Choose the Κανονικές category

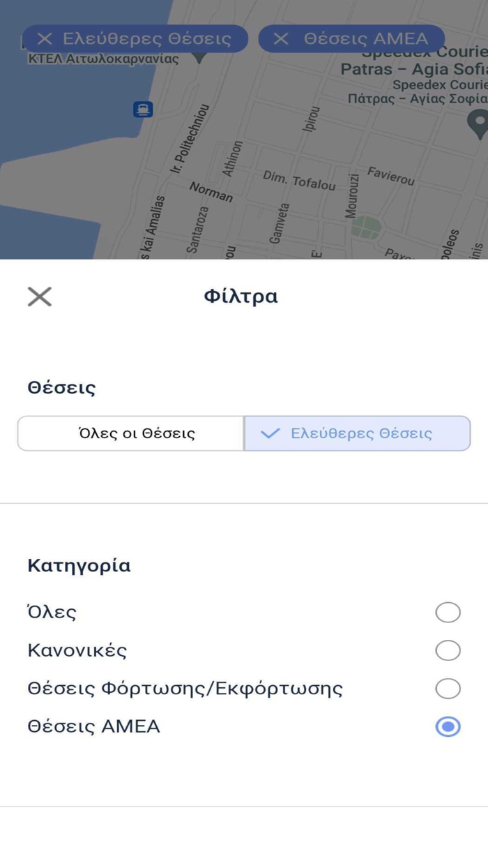(447, 650)
